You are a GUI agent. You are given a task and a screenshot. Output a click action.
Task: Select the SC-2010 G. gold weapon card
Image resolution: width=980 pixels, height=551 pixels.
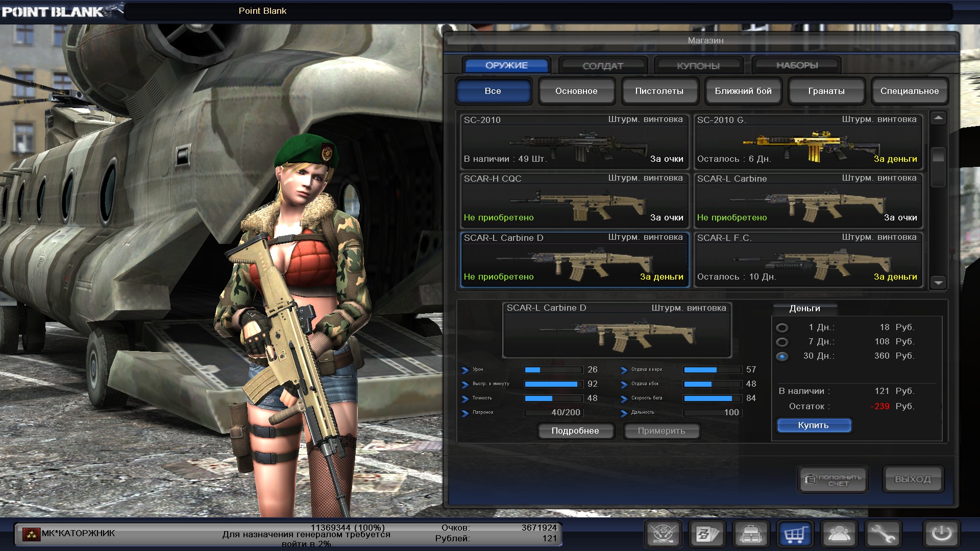808,142
